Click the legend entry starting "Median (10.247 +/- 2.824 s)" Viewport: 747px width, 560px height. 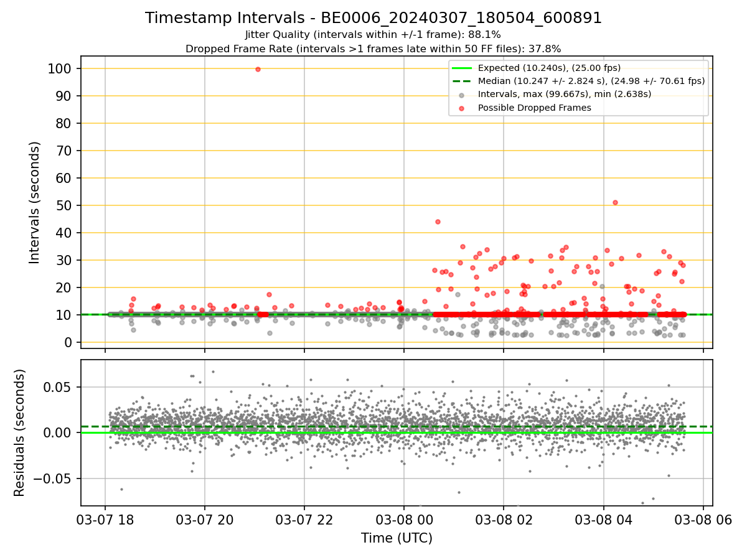tap(591, 81)
